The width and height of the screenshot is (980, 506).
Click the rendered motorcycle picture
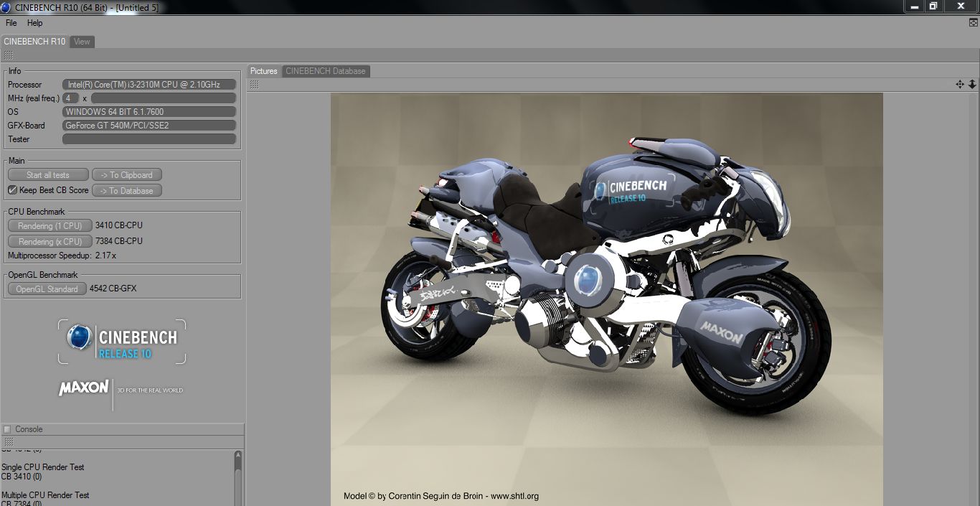(x=606, y=299)
